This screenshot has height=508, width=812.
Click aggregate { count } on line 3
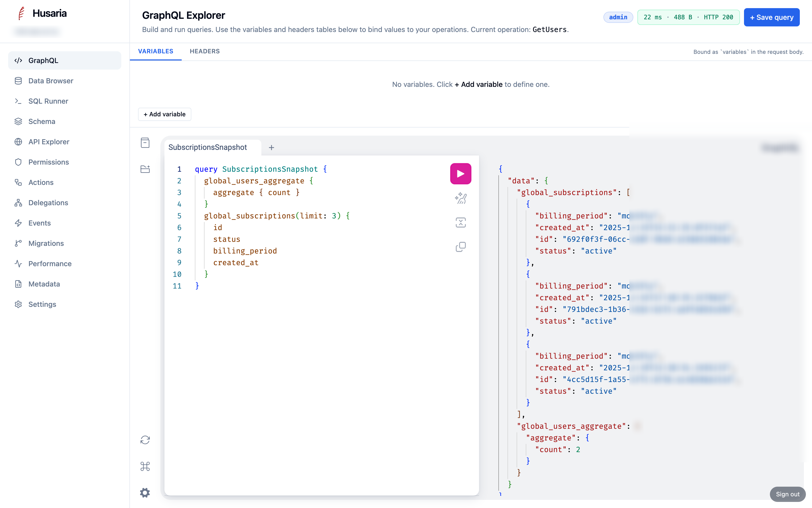tap(256, 193)
